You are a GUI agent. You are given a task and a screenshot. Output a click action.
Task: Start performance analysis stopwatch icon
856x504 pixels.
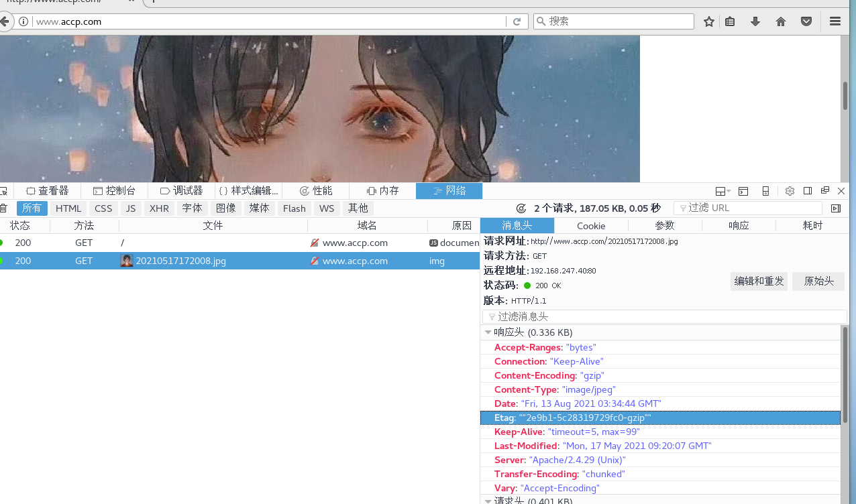(x=521, y=208)
